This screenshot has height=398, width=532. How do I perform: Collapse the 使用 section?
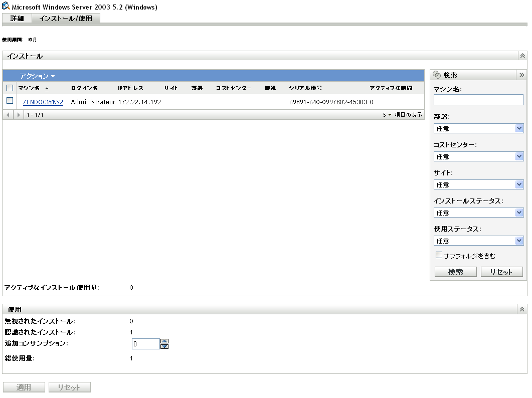point(522,309)
